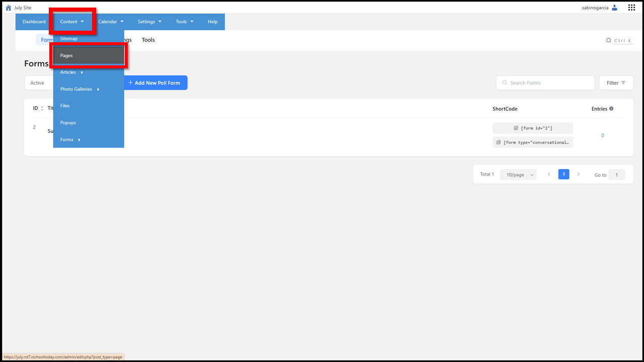Viewport: 644px width, 362px height.
Task: Click Add New Poll Form button
Action: click(x=155, y=83)
